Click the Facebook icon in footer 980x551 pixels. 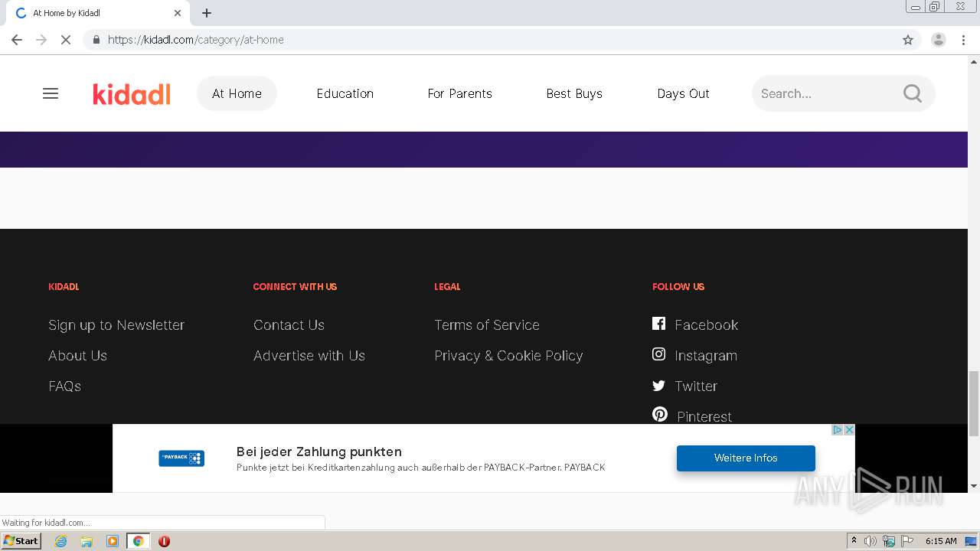click(658, 324)
